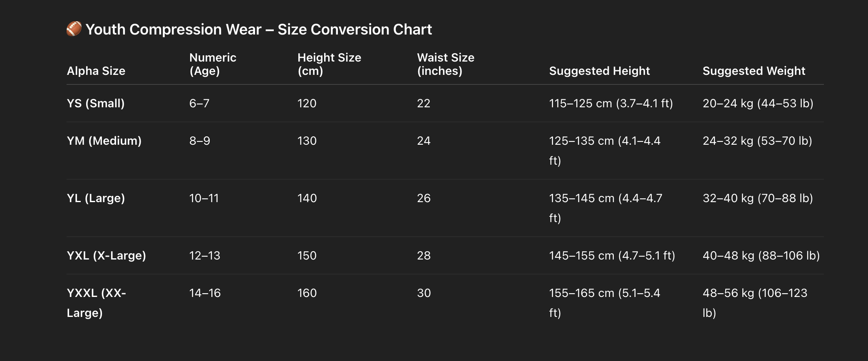
Task: Select the Alpha Size column header
Action: point(96,71)
